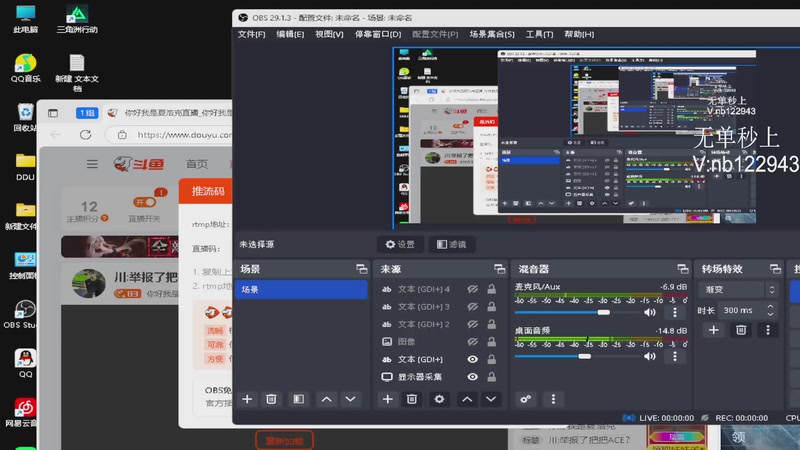Open the 渐变 transition dropdown
The height and width of the screenshot is (450, 800).
coord(738,289)
